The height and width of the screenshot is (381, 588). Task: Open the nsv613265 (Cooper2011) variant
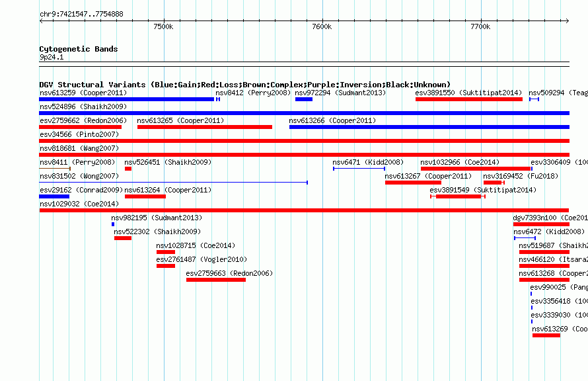pos(180,120)
